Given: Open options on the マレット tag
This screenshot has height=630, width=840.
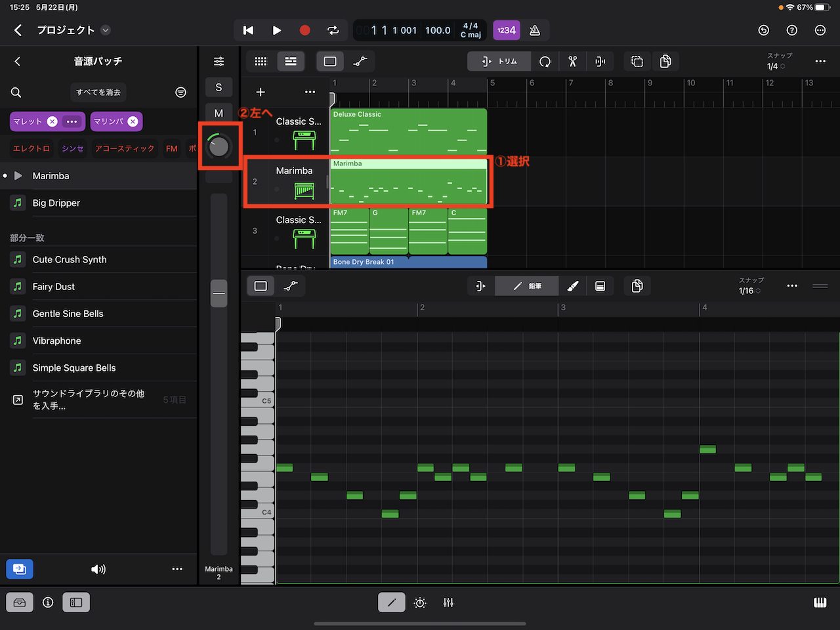Looking at the screenshot, I should (72, 121).
